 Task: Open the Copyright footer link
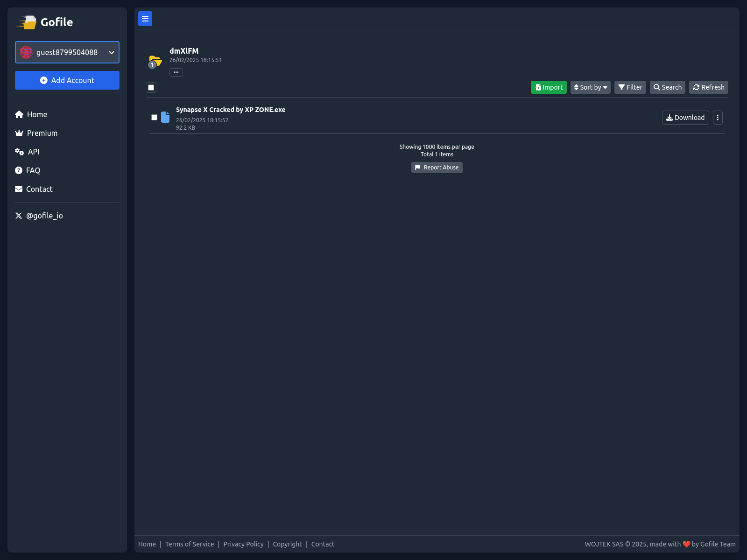coord(288,544)
